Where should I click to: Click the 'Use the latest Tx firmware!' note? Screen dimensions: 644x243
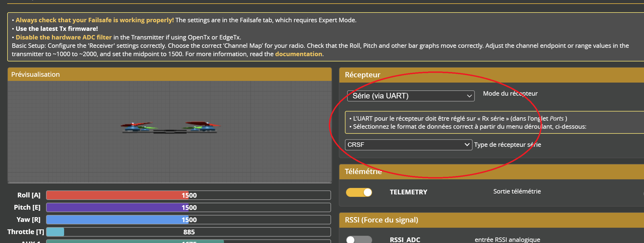[57, 29]
